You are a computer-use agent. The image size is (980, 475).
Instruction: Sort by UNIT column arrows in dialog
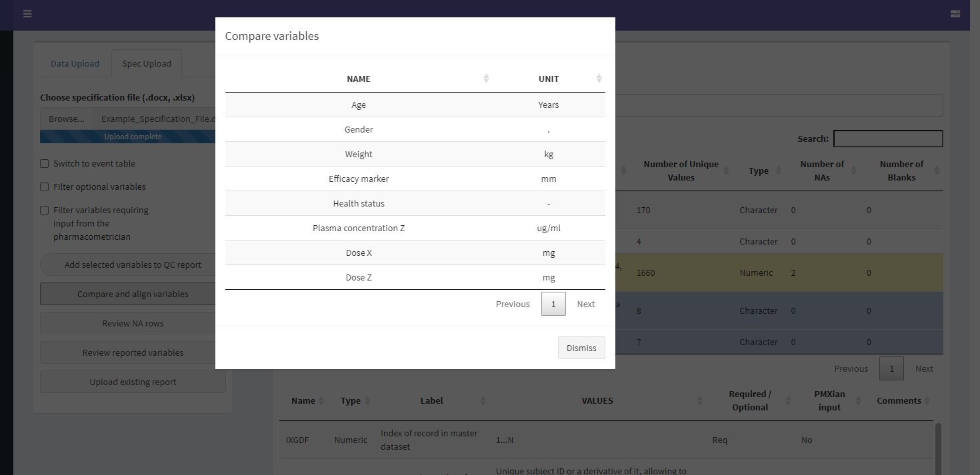pyautogui.click(x=599, y=79)
